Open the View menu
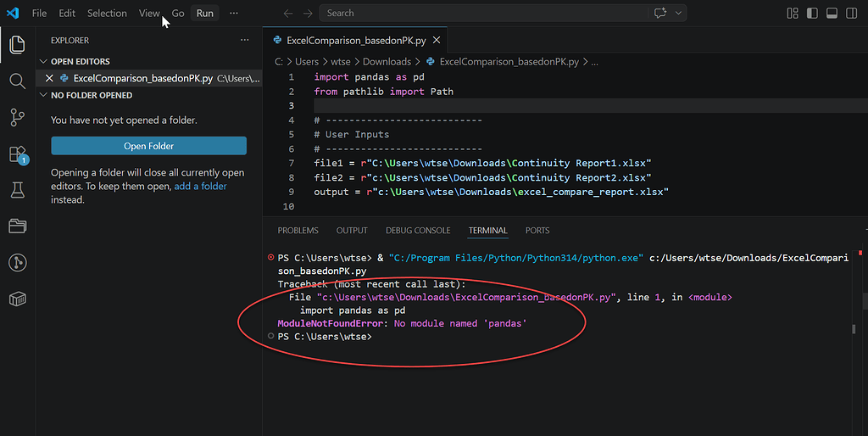868x436 pixels. pos(149,14)
